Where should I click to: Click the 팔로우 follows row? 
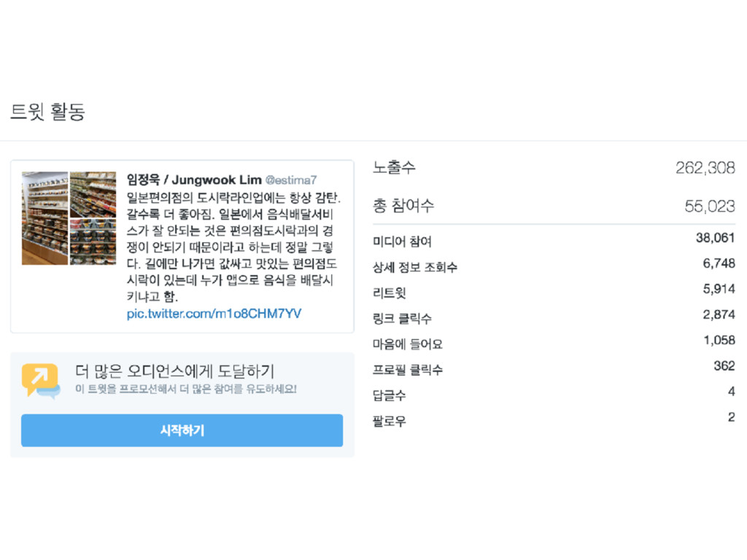pos(554,420)
